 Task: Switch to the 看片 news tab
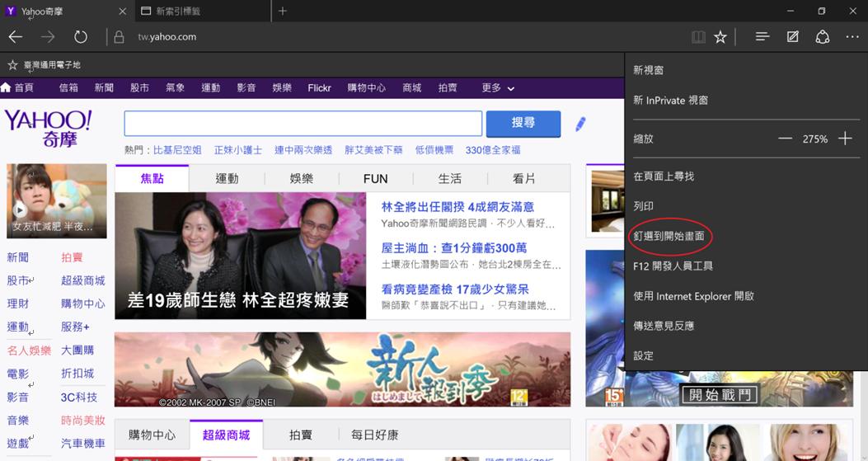click(x=523, y=178)
